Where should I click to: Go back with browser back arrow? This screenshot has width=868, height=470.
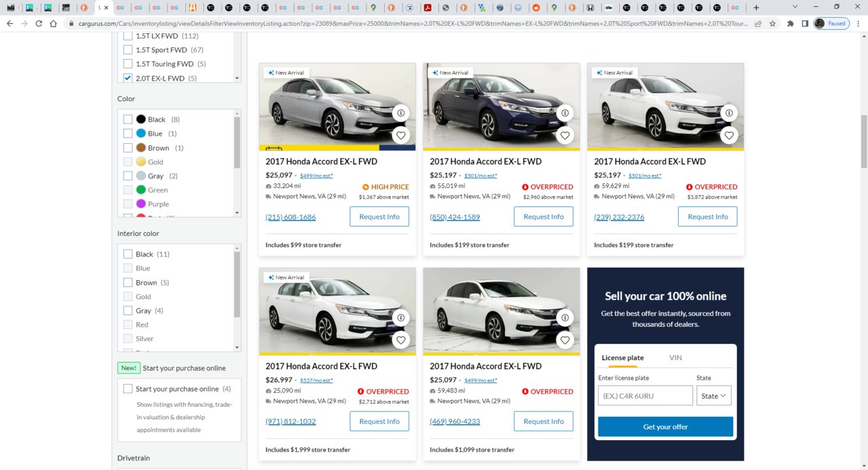click(x=10, y=23)
